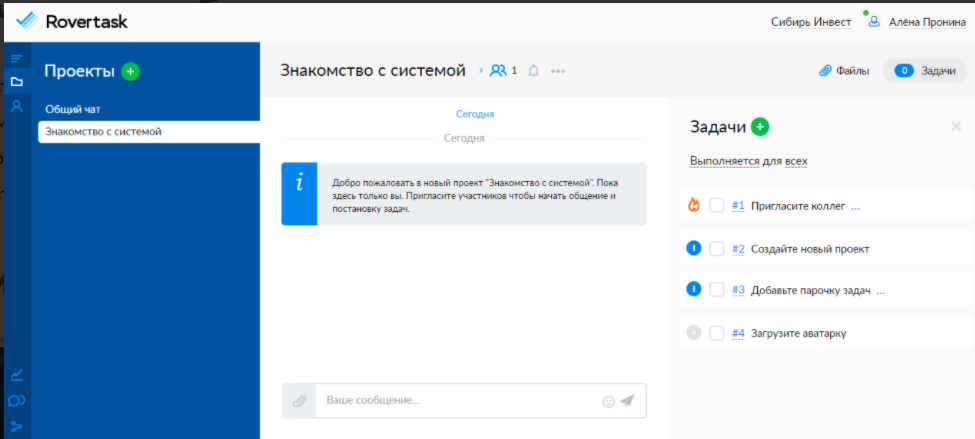975x439 pixels.
Task: Open task link #4
Action: point(738,333)
